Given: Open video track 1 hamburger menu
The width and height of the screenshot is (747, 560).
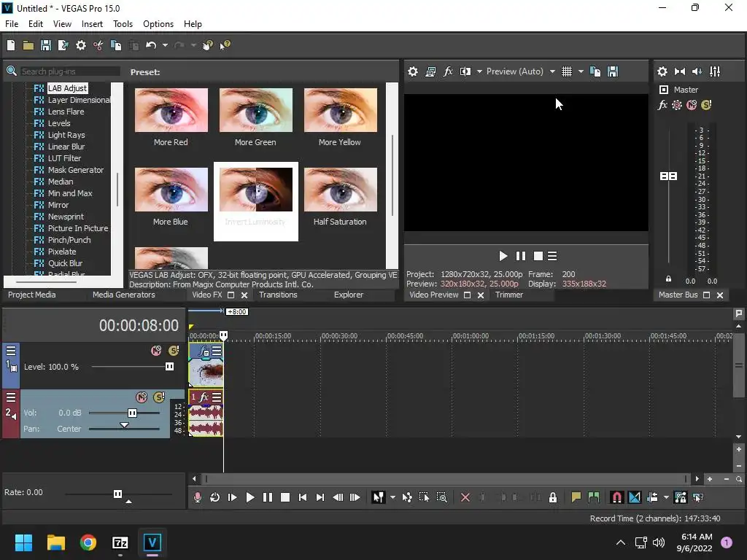Looking at the screenshot, I should point(11,351).
